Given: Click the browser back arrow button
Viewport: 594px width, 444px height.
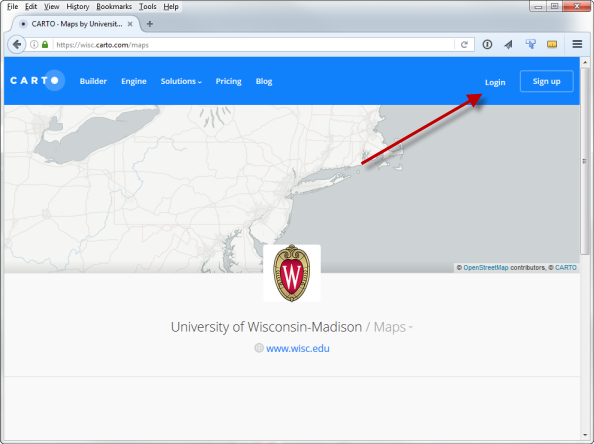Looking at the screenshot, I should (17, 45).
